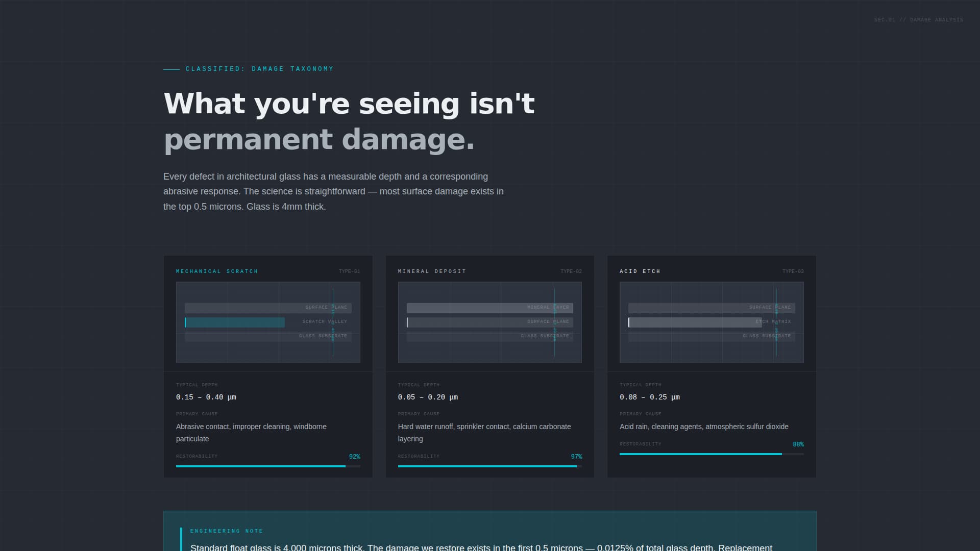Click the "ACID ETCH" card title
Image resolution: width=980 pixels, height=551 pixels.
click(x=640, y=271)
